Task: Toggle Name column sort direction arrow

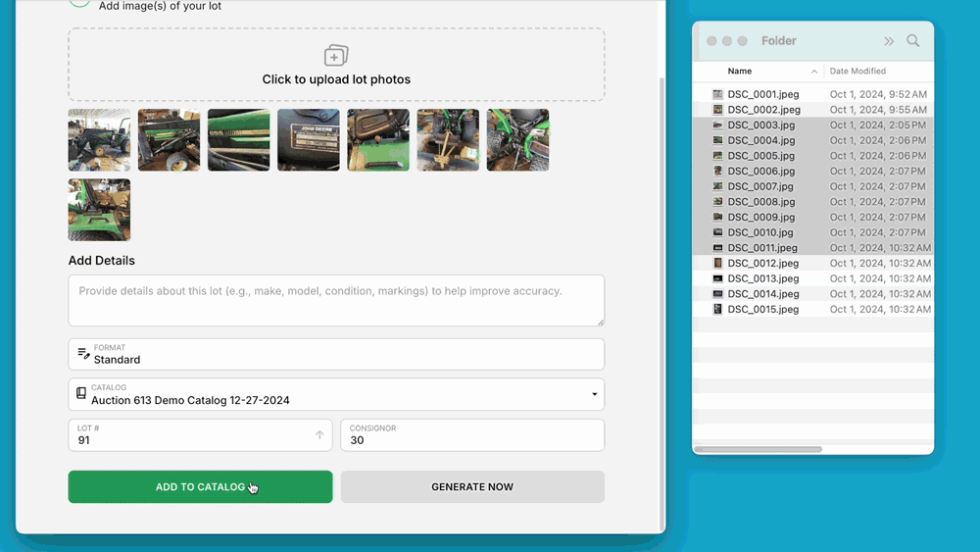Action: pos(813,72)
